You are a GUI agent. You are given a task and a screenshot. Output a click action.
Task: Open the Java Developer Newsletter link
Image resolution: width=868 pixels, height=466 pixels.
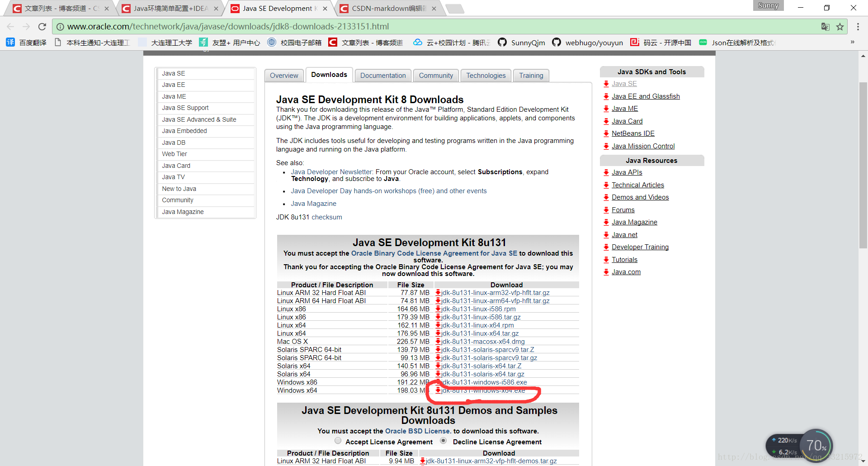click(x=331, y=172)
